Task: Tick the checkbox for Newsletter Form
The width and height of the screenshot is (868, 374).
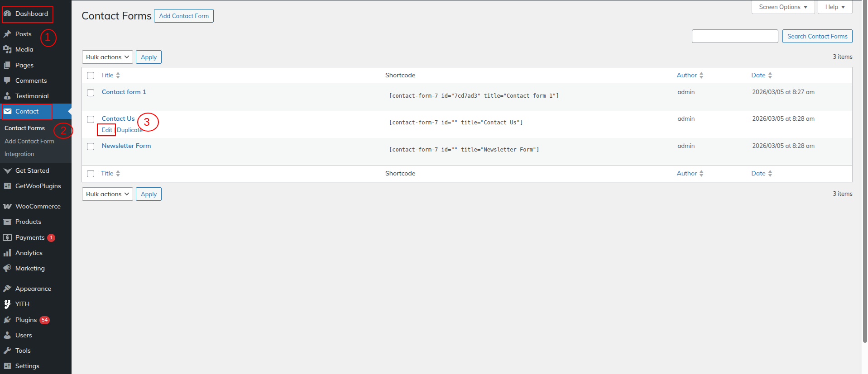Action: [x=91, y=147]
